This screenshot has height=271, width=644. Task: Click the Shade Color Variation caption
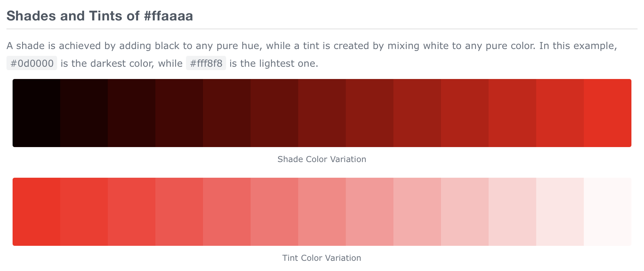[x=322, y=159]
